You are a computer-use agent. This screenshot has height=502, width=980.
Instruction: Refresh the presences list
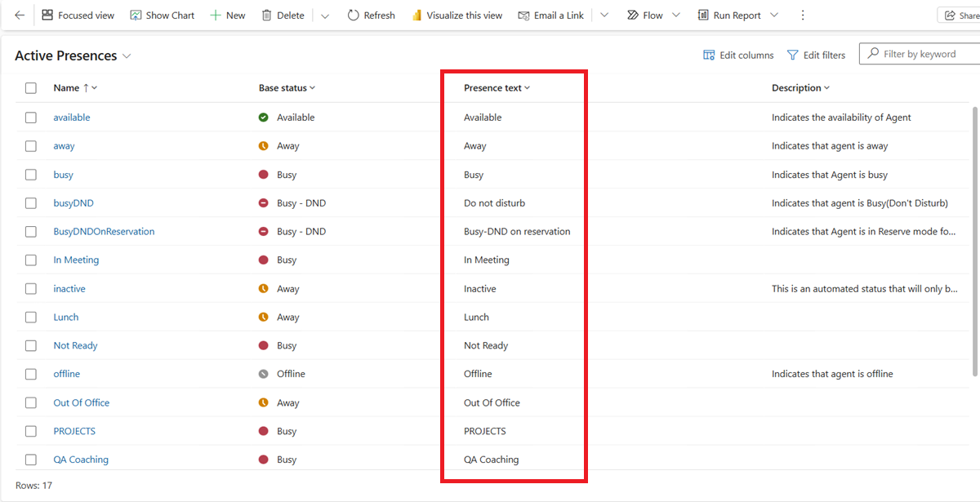371,16
